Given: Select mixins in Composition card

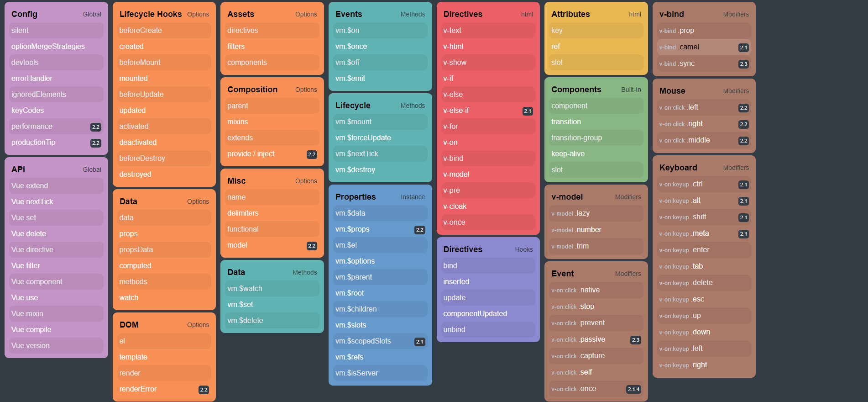Looking at the screenshot, I should [272, 122].
